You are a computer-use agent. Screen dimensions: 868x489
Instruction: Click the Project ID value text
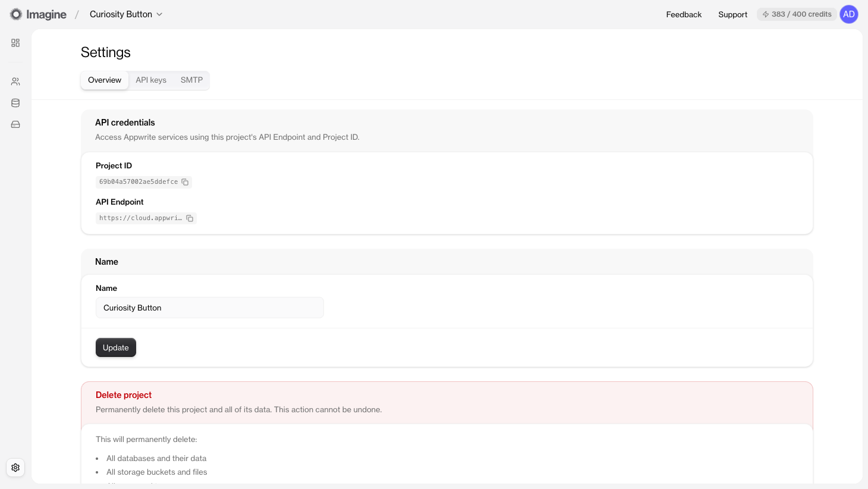coord(138,182)
